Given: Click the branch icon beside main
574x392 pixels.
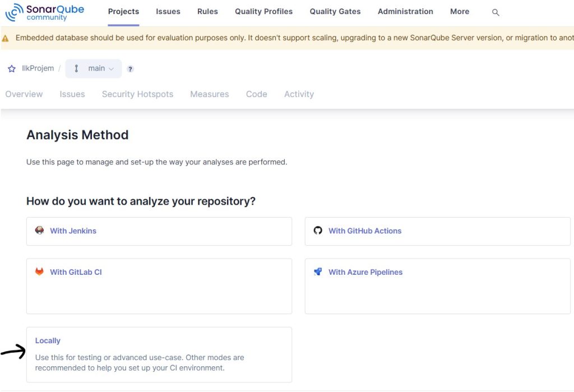Looking at the screenshot, I should [76, 68].
